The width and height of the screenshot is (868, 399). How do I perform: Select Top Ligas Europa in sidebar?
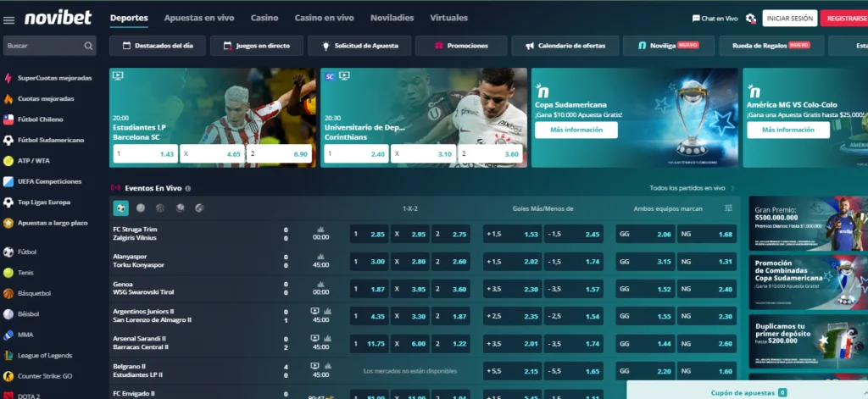(x=37, y=202)
